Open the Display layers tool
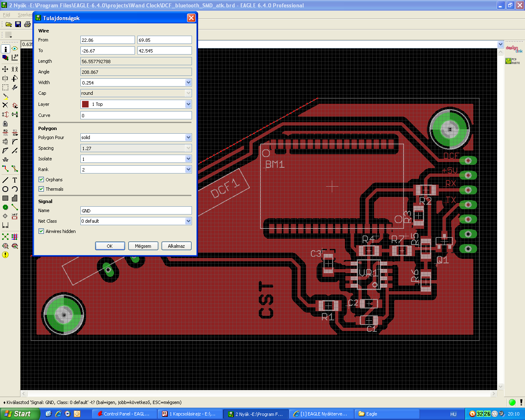Image resolution: width=525 pixels, height=420 pixels. point(5,58)
